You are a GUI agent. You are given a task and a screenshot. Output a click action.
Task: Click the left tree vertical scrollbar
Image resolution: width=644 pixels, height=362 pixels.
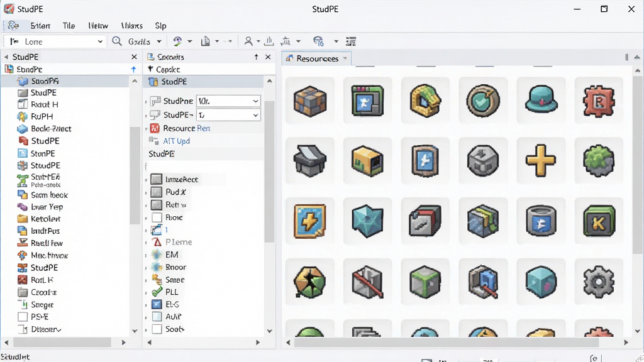click(135, 176)
